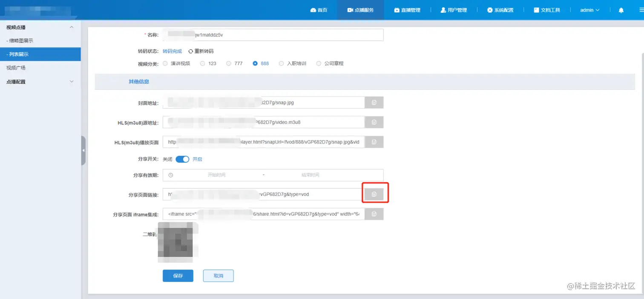Click the 其他信息 section header
This screenshot has height=299, width=644.
coord(365,81)
